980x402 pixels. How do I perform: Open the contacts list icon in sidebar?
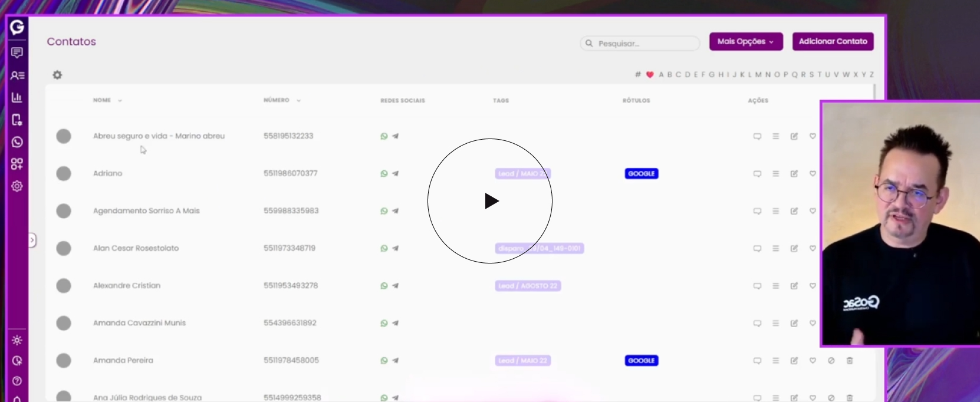click(x=17, y=75)
